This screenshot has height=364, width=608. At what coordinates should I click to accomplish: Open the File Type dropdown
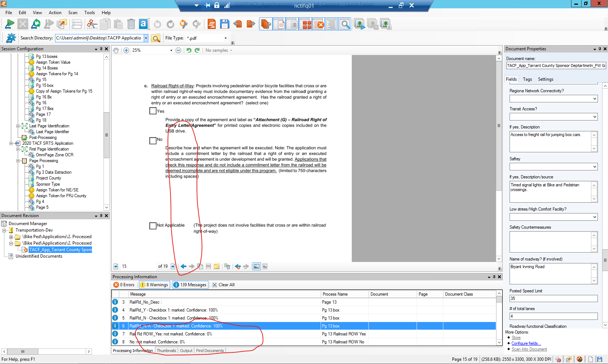pos(225,38)
